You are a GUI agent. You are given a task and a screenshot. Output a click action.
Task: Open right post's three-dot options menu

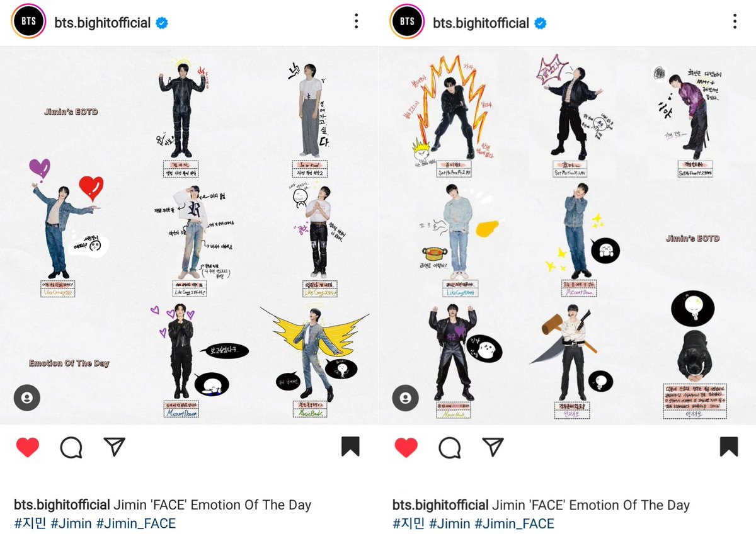pyautogui.click(x=735, y=22)
